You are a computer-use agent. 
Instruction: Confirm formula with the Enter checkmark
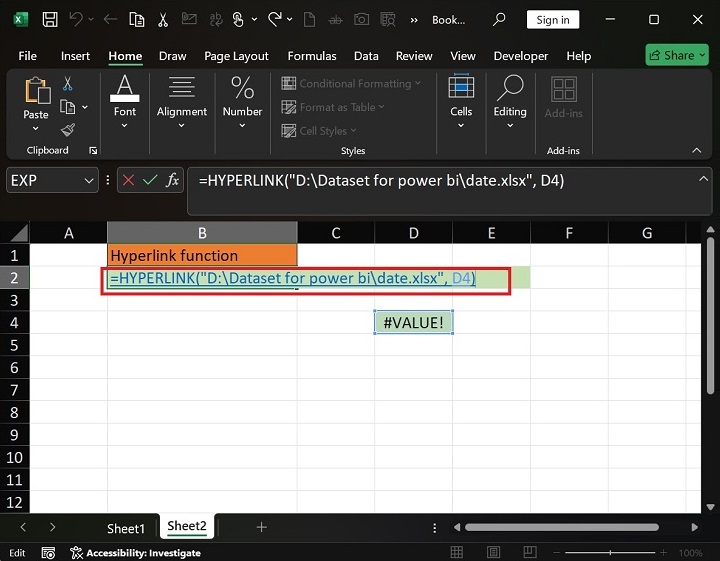coord(150,180)
